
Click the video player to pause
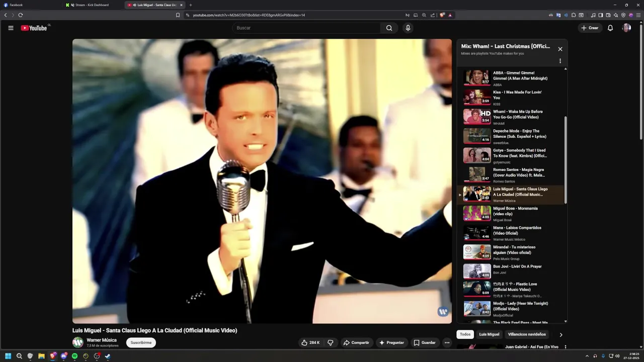[262, 181]
